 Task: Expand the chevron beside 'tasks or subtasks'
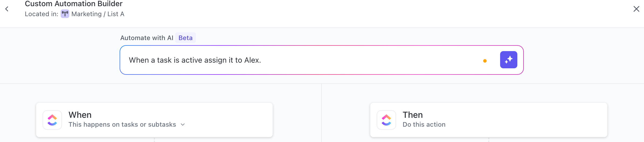pos(183,125)
